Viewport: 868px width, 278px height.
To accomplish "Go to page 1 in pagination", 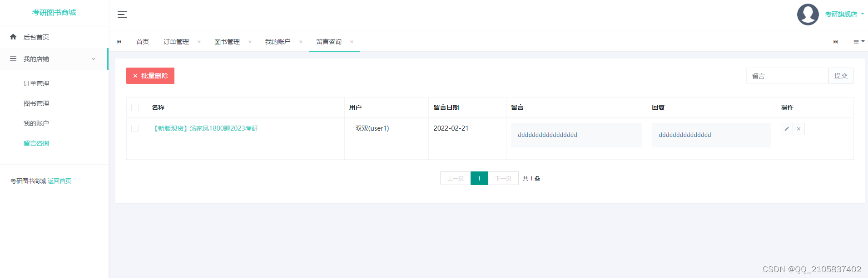I will 479,178.
